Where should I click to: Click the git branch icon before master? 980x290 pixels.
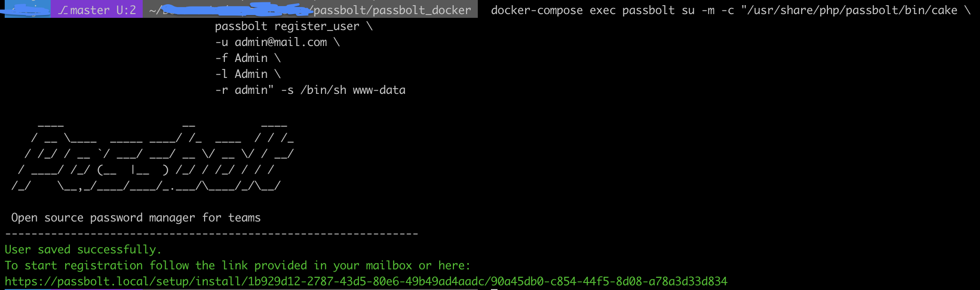[x=63, y=10]
